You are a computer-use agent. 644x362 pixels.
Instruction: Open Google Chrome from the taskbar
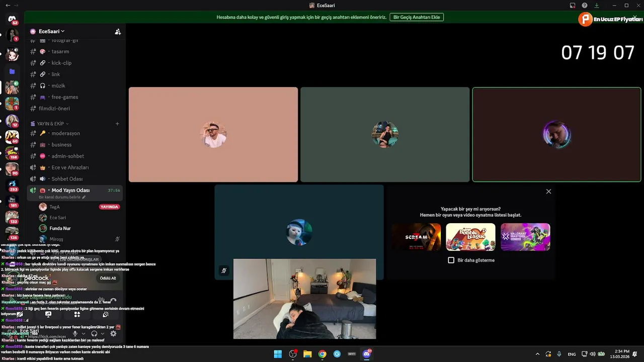point(322,354)
